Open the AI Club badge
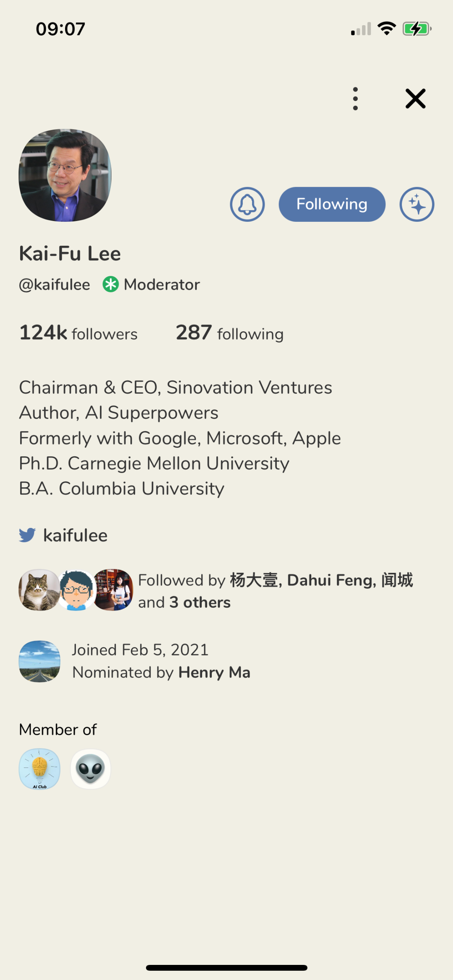The height and width of the screenshot is (980, 453). pos(39,769)
